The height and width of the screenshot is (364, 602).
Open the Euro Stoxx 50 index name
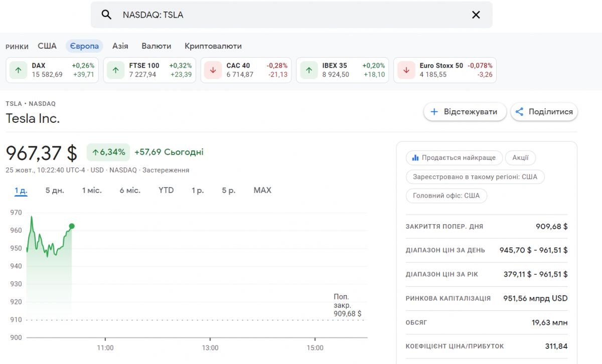(441, 66)
